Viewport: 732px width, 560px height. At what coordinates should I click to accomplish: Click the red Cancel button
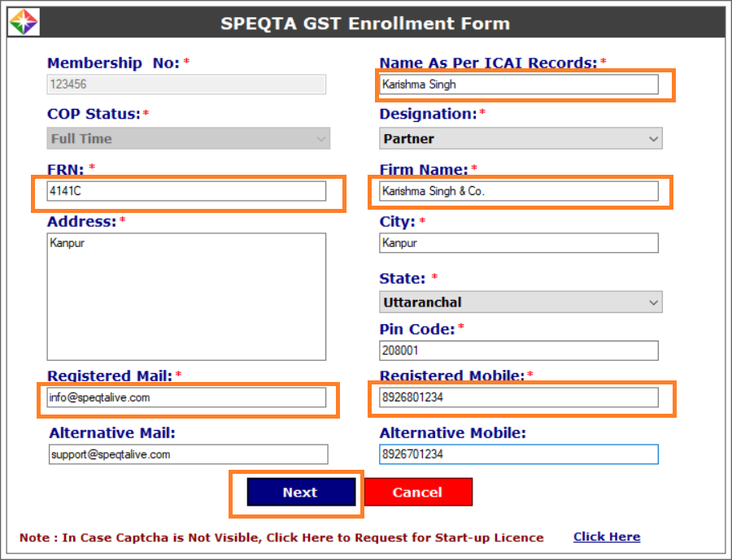[x=417, y=493]
